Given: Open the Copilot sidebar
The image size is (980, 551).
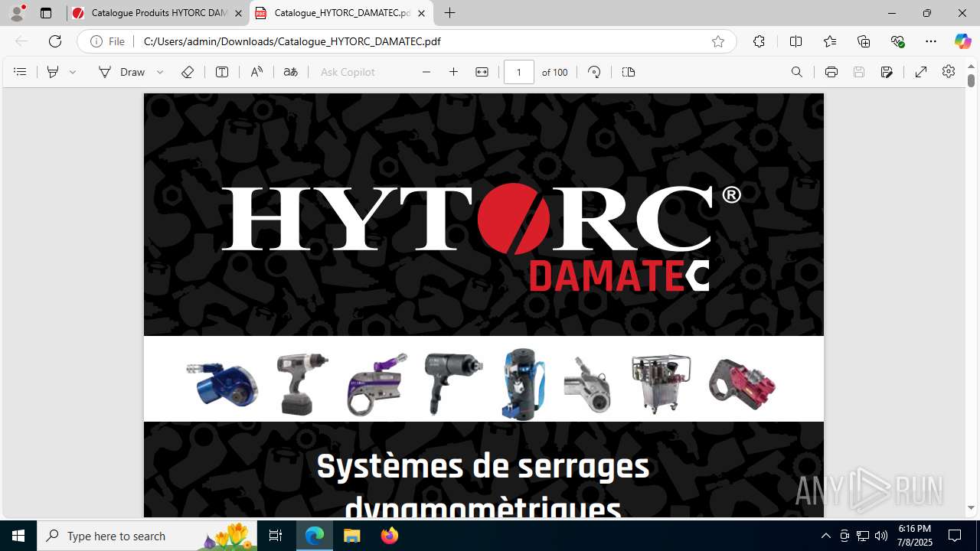Looking at the screenshot, I should (x=962, y=41).
